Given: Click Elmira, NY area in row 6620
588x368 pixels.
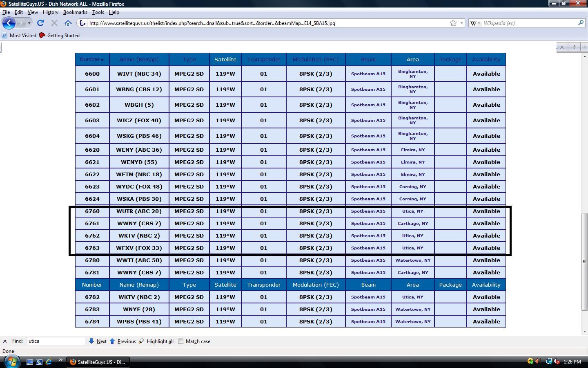Looking at the screenshot, I should [413, 150].
